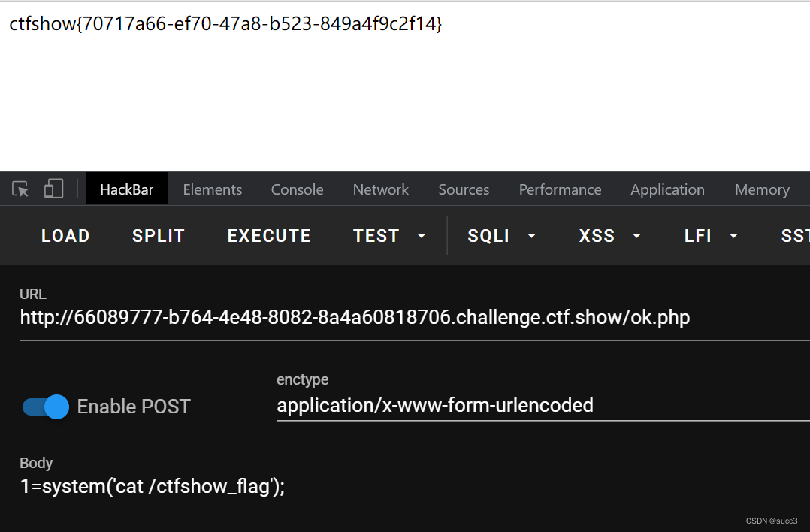Expand the TEST dropdown arrow
Viewport: 810px width, 532px height.
coord(422,236)
